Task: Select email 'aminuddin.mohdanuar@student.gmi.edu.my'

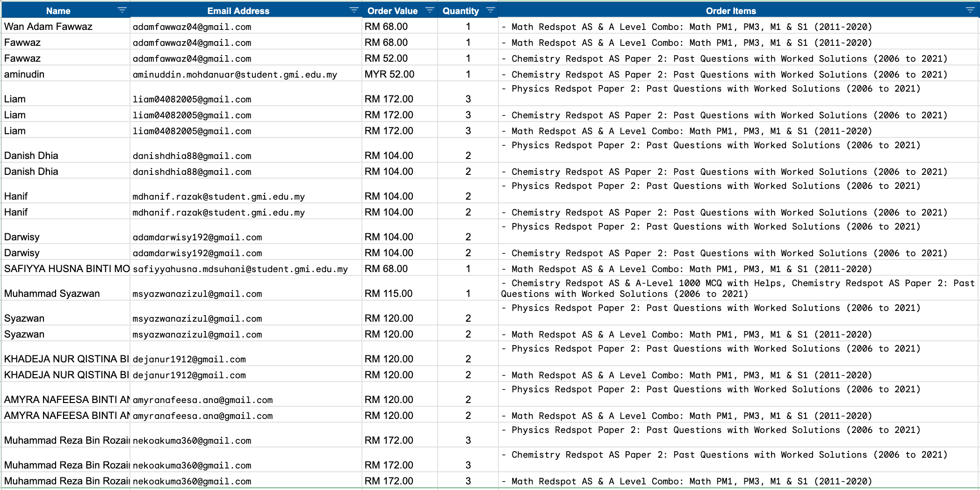Action: 246,74
